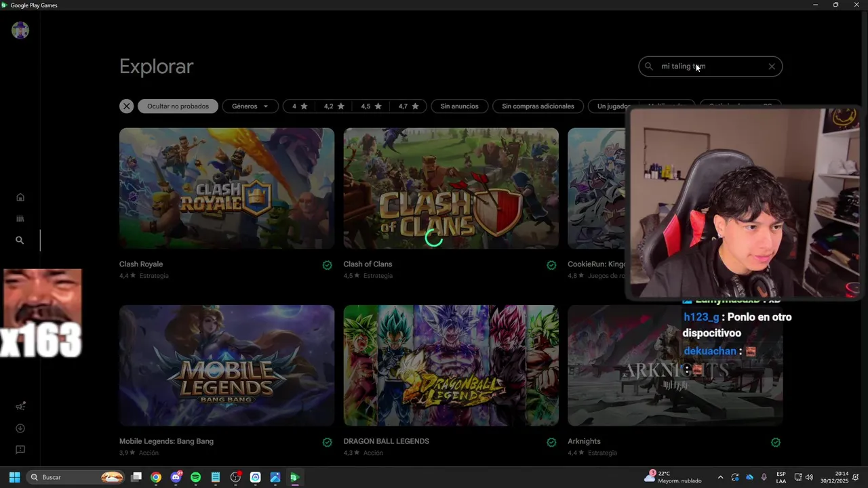This screenshot has height=488, width=868.
Task: Clear the search text with the X
Action: 772,66
